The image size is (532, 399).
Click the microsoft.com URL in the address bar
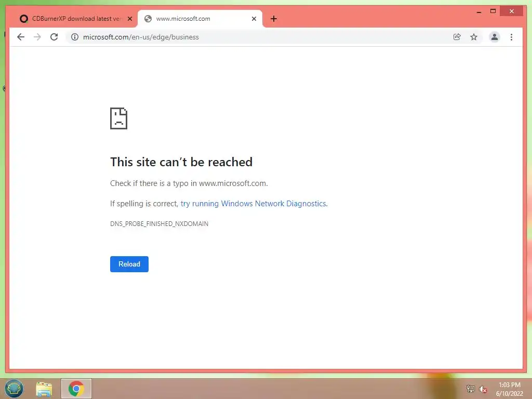(141, 37)
